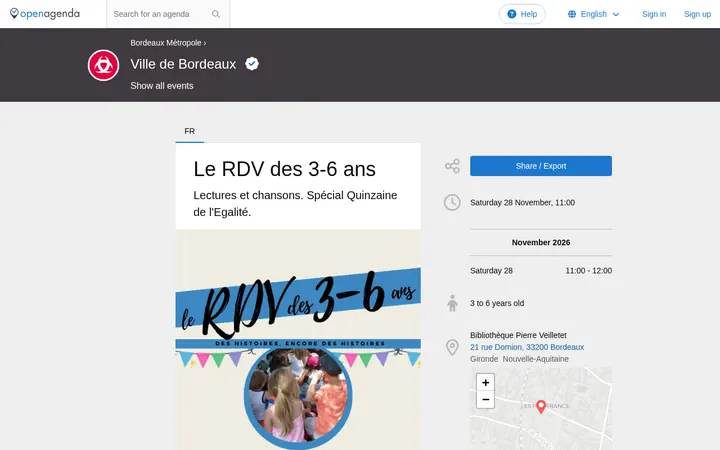Click the November 2026 month heading
Screen dimensions: 720x450
click(x=541, y=242)
